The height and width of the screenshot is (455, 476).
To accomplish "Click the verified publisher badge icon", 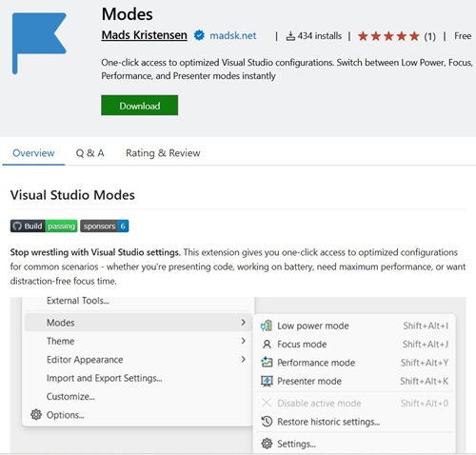I will pos(199,35).
